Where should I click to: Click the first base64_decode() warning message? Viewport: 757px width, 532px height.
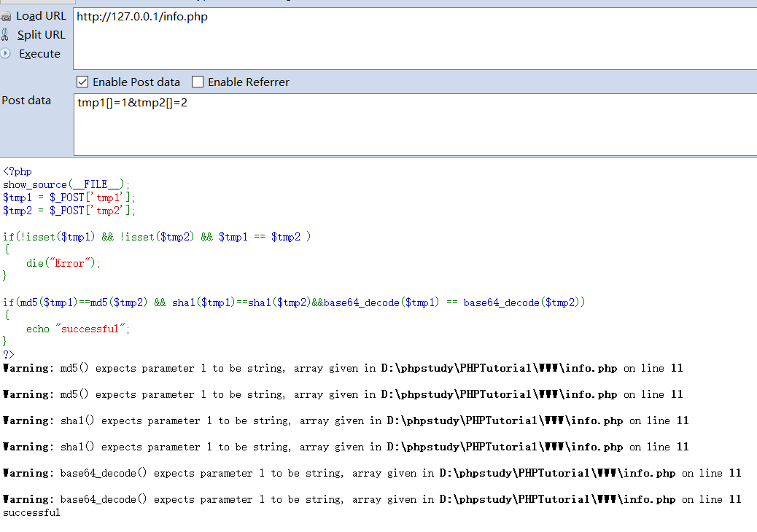tap(372, 473)
